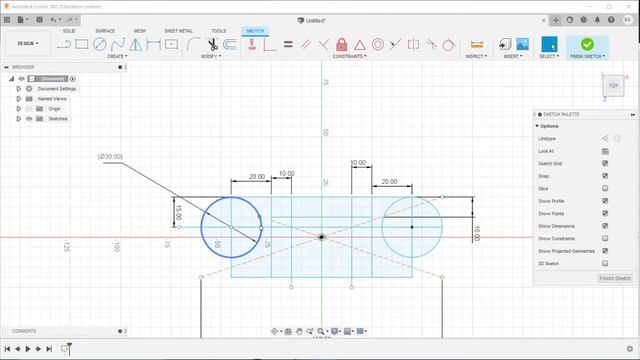The width and height of the screenshot is (640, 360).
Task: Apply Parallel constraint
Action: coord(306,44)
